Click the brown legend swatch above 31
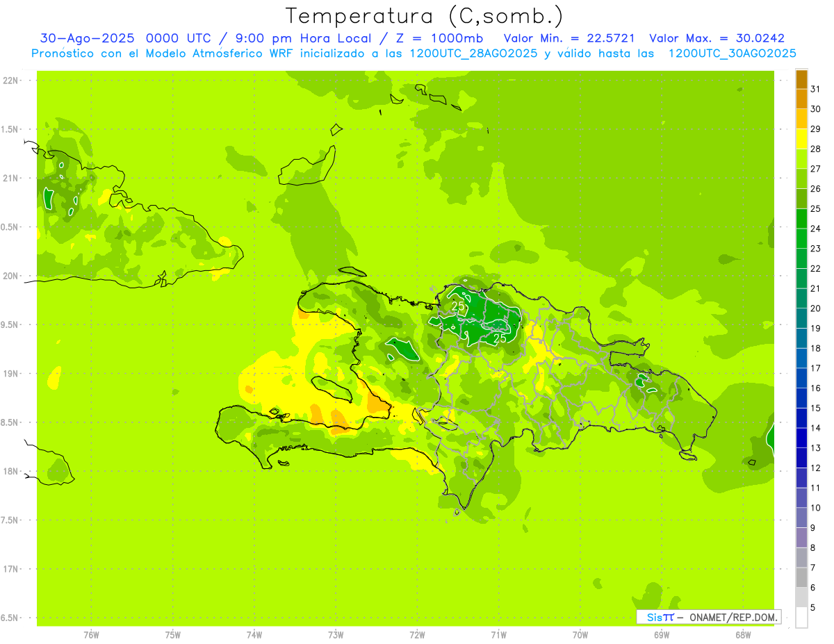 coord(801,80)
